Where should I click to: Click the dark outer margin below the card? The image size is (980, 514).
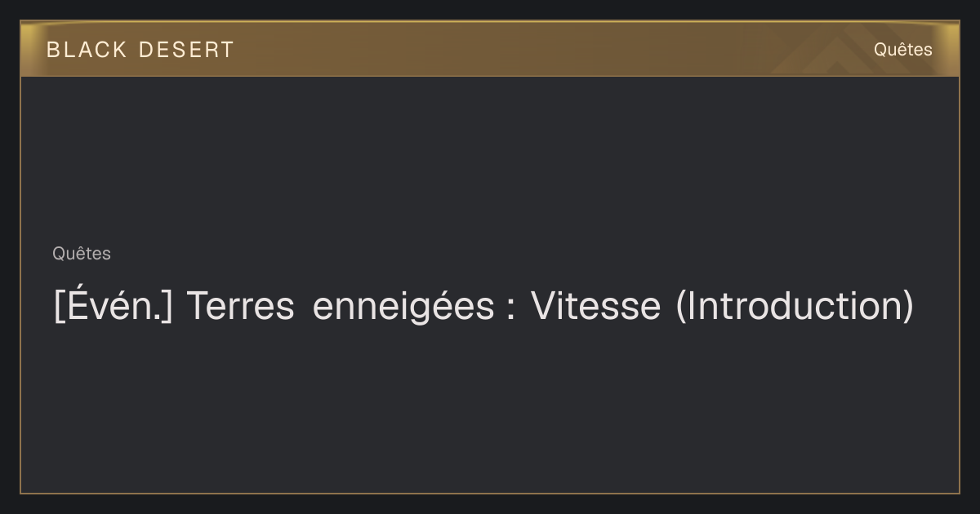[x=490, y=504]
